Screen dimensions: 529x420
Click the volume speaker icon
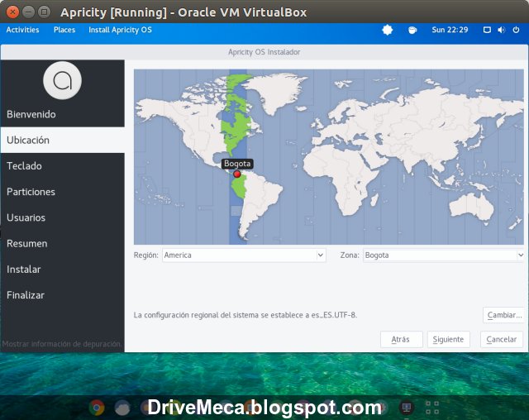point(501,30)
